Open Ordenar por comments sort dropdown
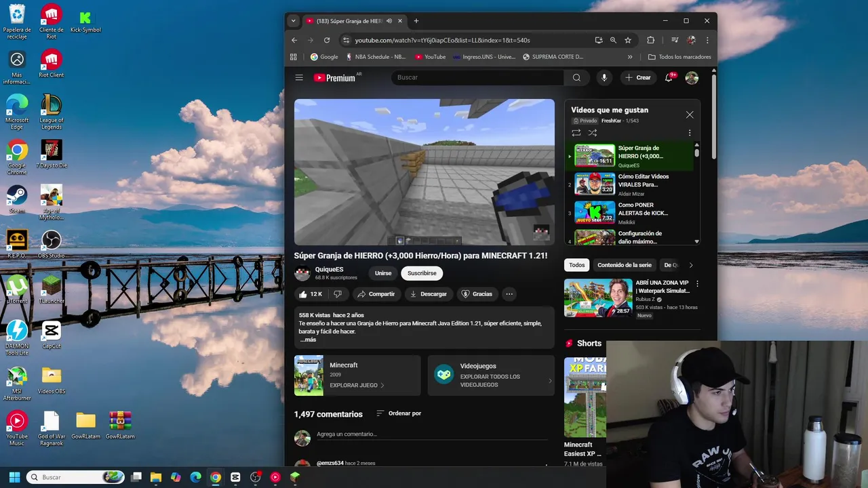Screen dimensions: 868x488 click(399, 413)
